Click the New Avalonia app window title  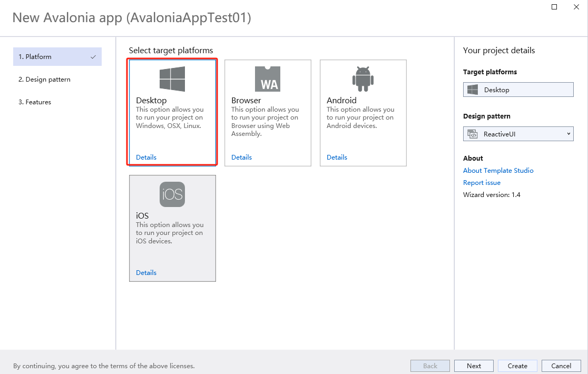tap(132, 17)
